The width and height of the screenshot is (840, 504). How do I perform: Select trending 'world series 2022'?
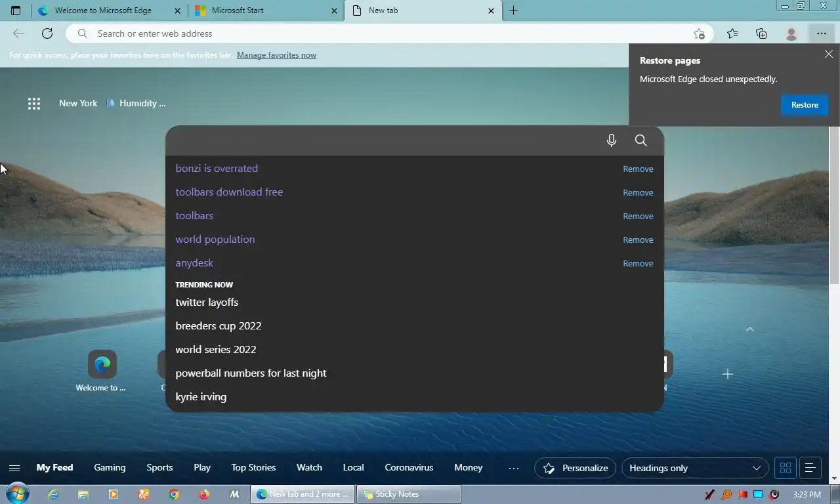coord(216,350)
